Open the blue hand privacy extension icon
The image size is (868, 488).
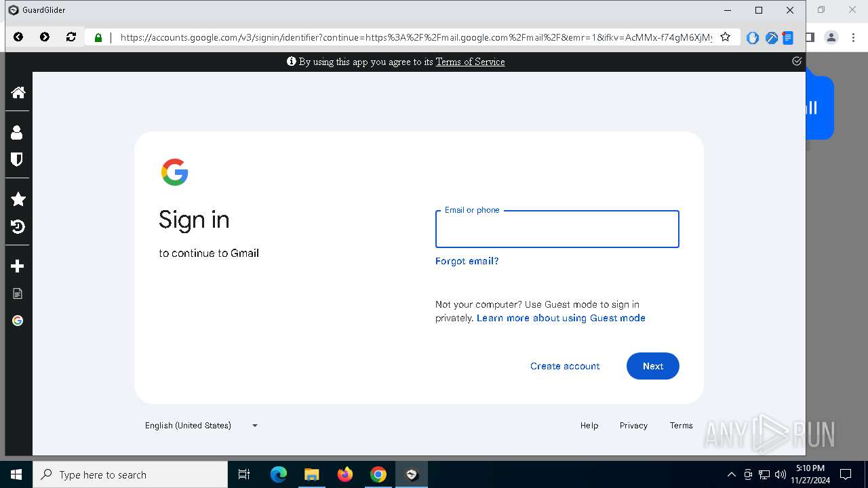(752, 38)
